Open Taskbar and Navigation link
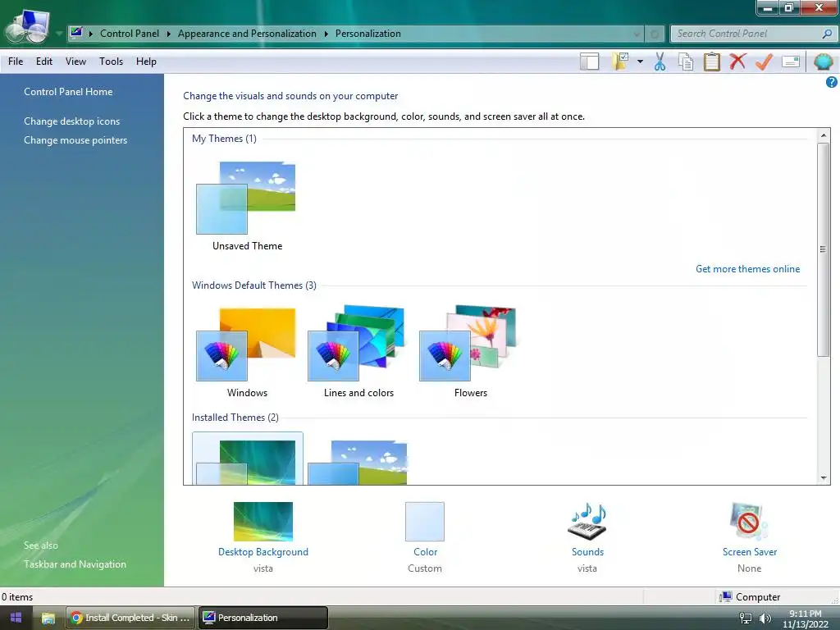 75,564
